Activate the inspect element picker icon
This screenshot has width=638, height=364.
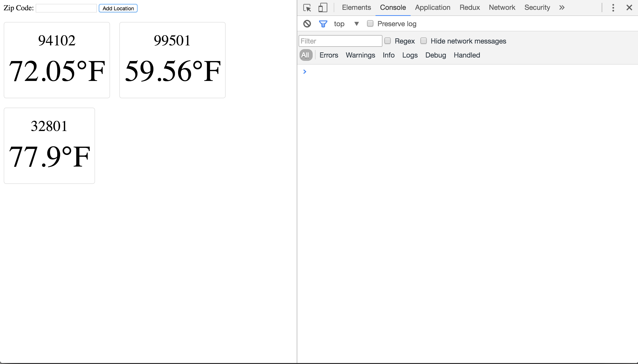click(x=307, y=8)
